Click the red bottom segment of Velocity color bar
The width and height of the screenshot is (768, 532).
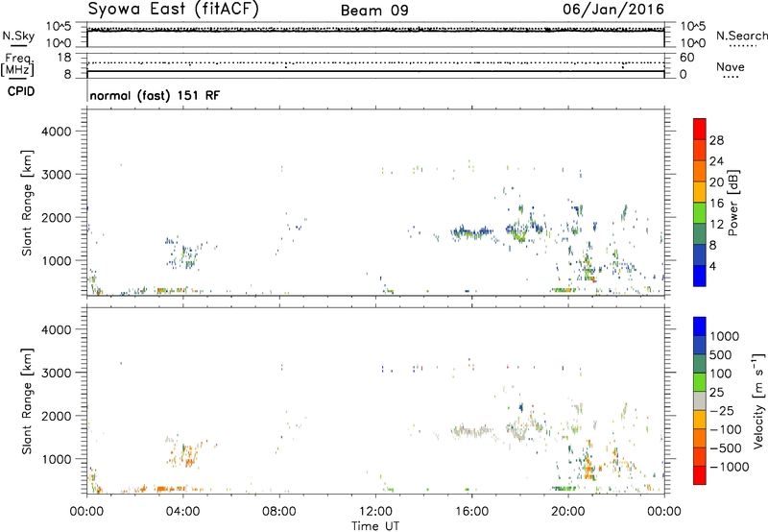coord(700,475)
